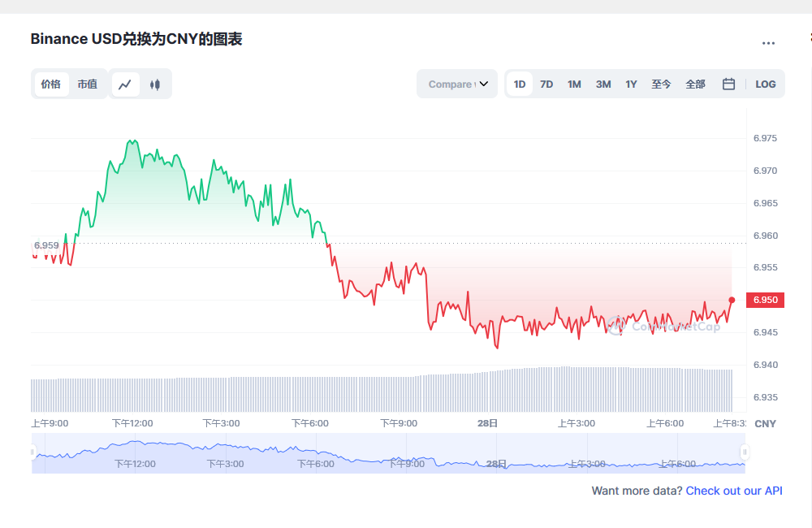Image resolution: width=812 pixels, height=528 pixels.
Task: Open the calendar date range picker
Action: tap(728, 84)
